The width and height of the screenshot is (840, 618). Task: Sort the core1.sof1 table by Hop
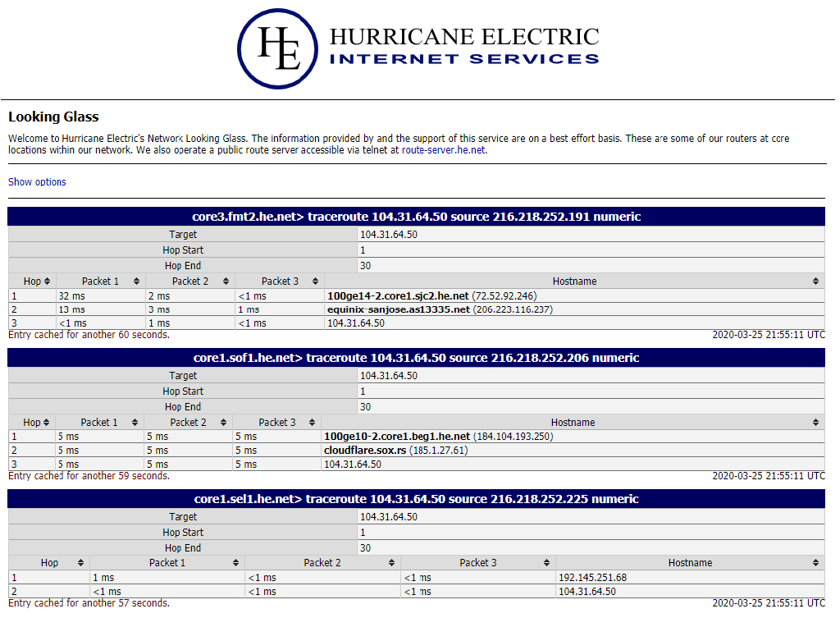pyautogui.click(x=32, y=423)
